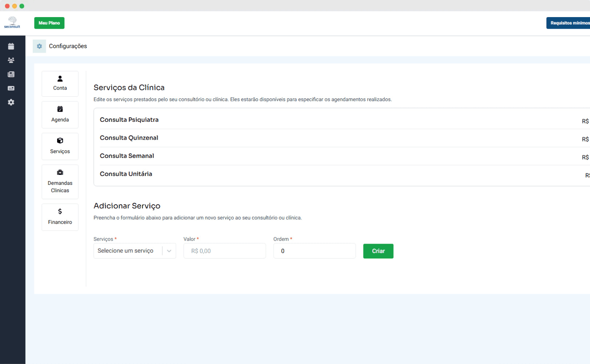The width and height of the screenshot is (590, 364).
Task: Open the card icon in left sidebar
Action: click(x=11, y=88)
